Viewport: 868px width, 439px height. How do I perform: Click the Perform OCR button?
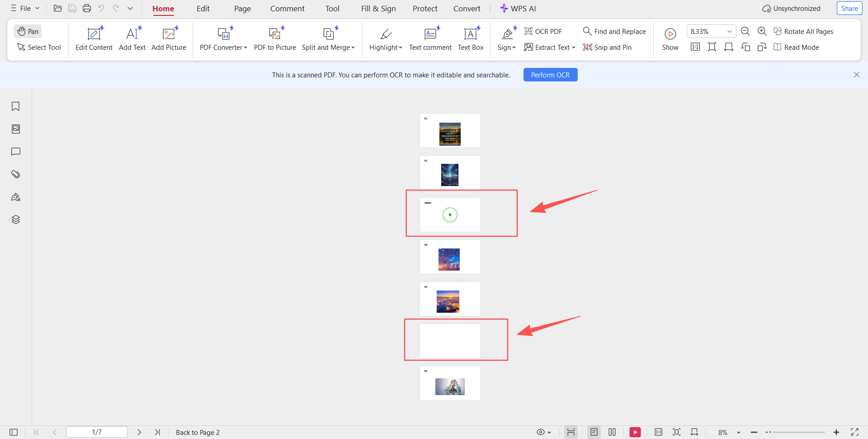pos(550,75)
